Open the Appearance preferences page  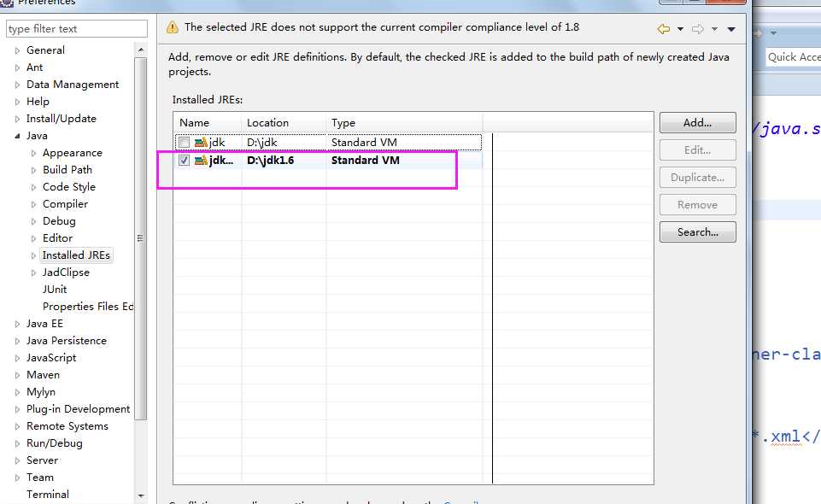(x=73, y=153)
